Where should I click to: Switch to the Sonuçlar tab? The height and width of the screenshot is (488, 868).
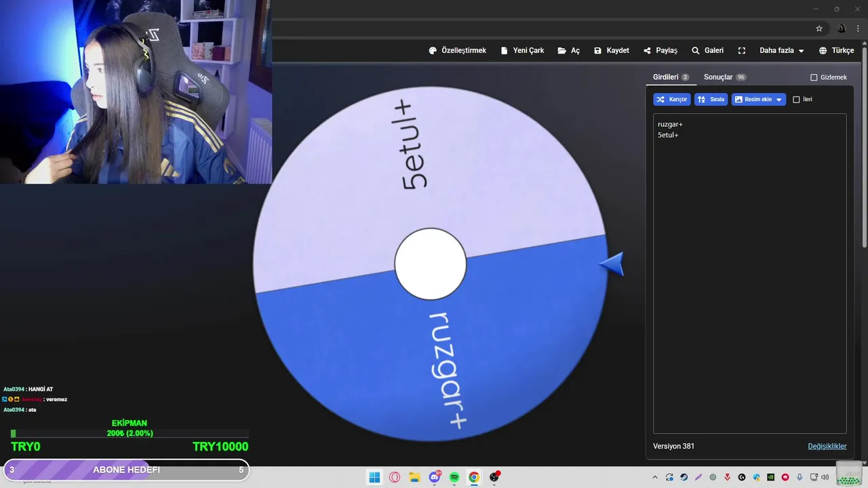coord(725,77)
